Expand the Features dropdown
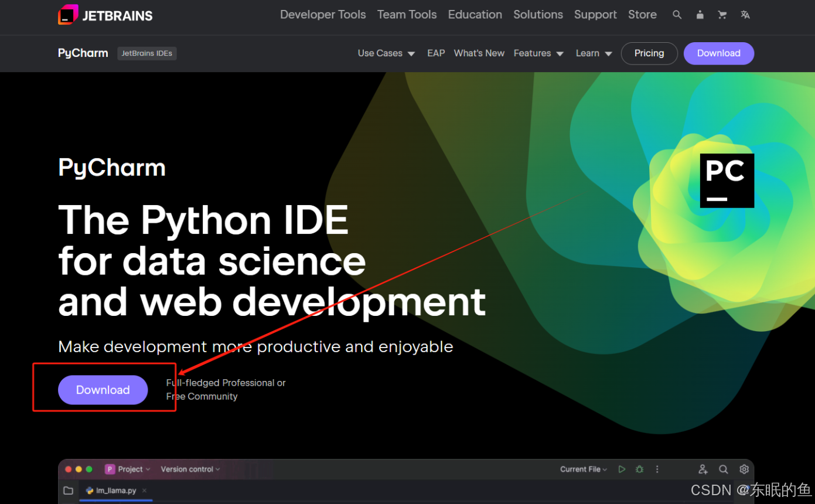815x504 pixels. coord(538,53)
